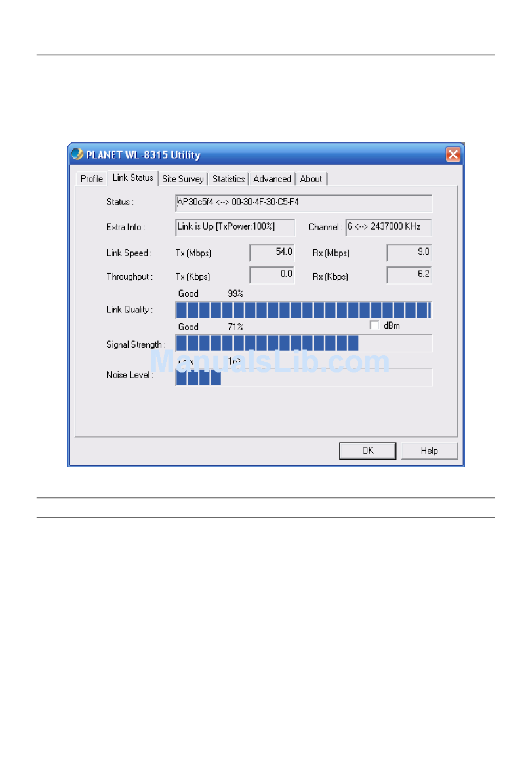Click the PLANET WL-8315 Utility title bar text
This screenshot has height=783, width=532.
pyautogui.click(x=143, y=155)
